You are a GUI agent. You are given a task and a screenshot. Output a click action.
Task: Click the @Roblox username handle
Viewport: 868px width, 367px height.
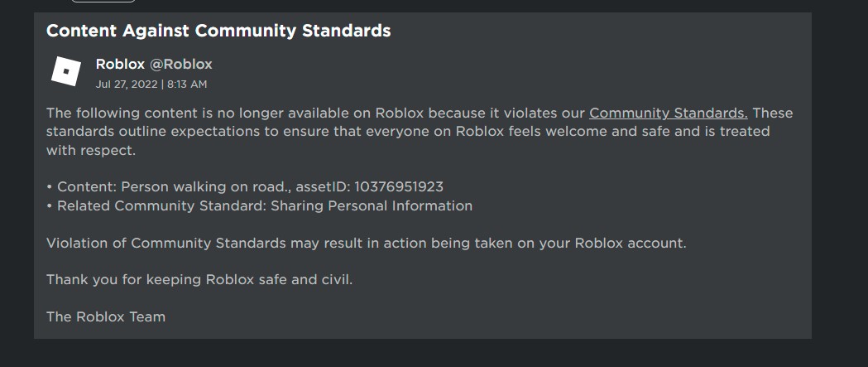[181, 64]
